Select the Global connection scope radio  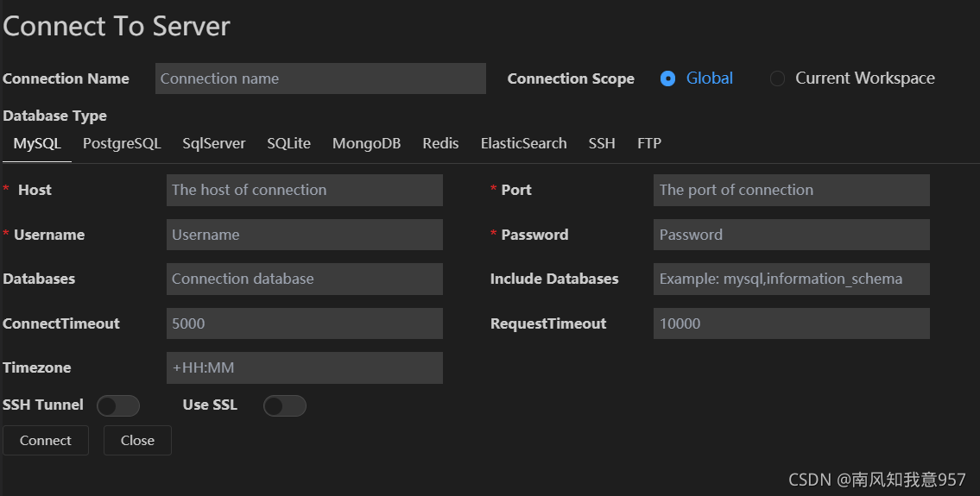[x=667, y=78]
